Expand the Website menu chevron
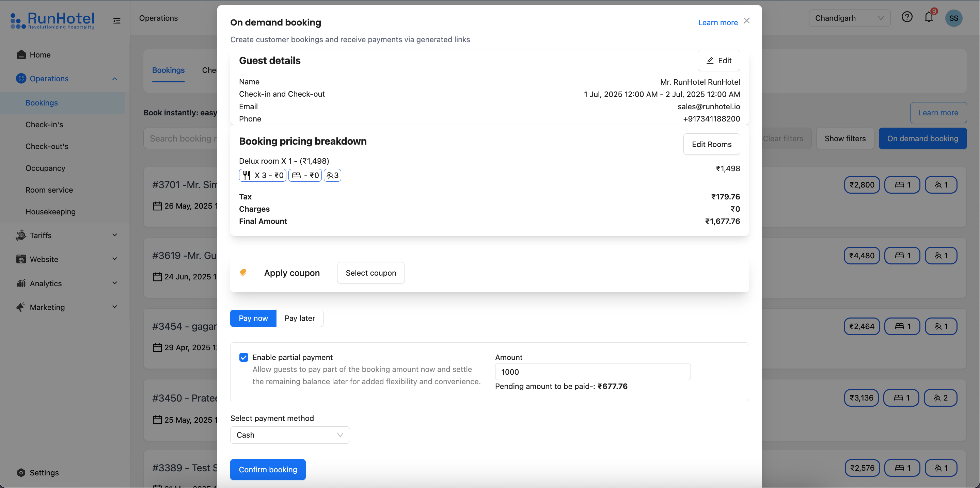Image resolution: width=980 pixels, height=488 pixels. pos(114,259)
